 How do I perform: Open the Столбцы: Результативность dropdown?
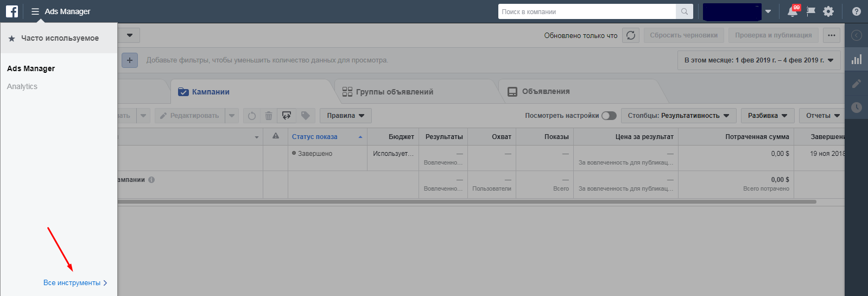[x=679, y=116]
